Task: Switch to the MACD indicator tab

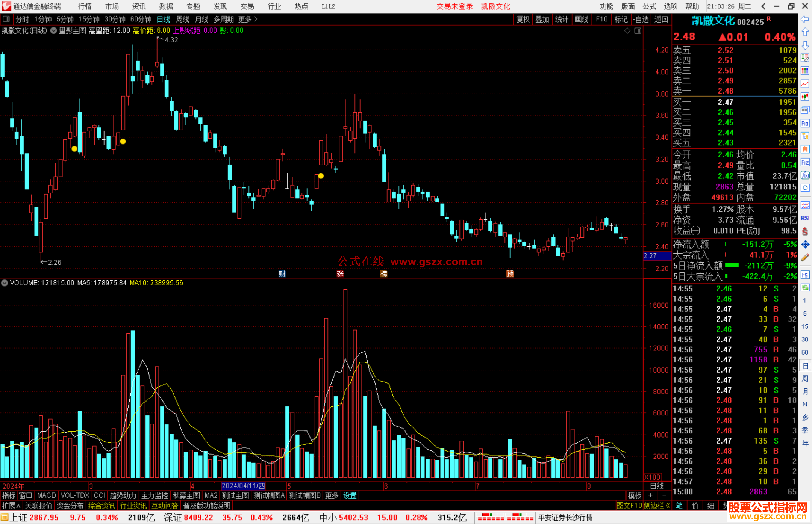Action: (46, 495)
